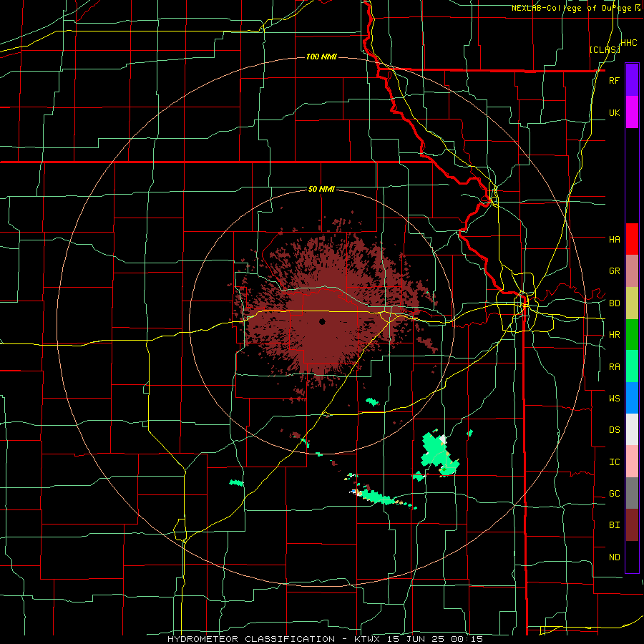Click the GC legend label

click(x=615, y=494)
